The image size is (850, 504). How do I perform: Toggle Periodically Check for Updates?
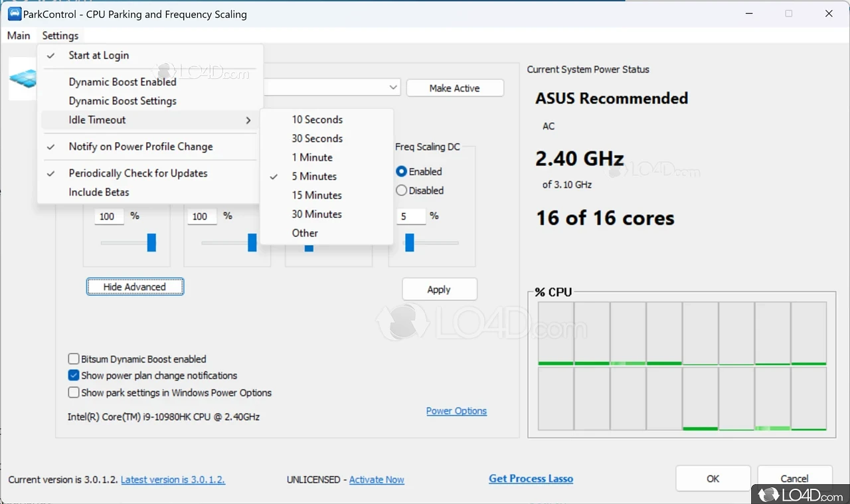pos(150,173)
